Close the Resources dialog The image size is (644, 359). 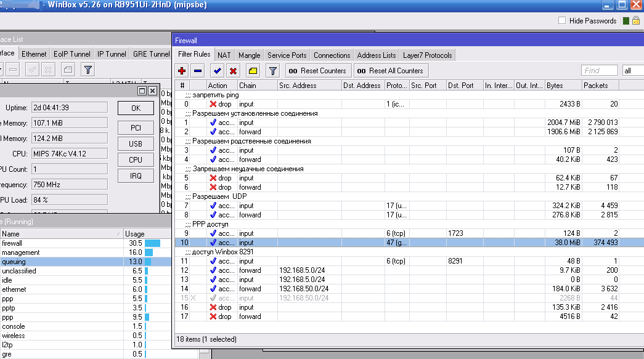point(152,91)
